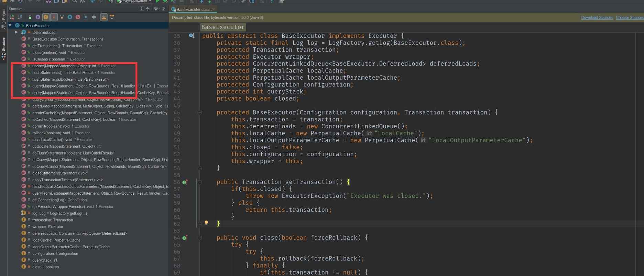644x276 pixels.
Task: Fold the getTransaction method
Action: point(199,182)
